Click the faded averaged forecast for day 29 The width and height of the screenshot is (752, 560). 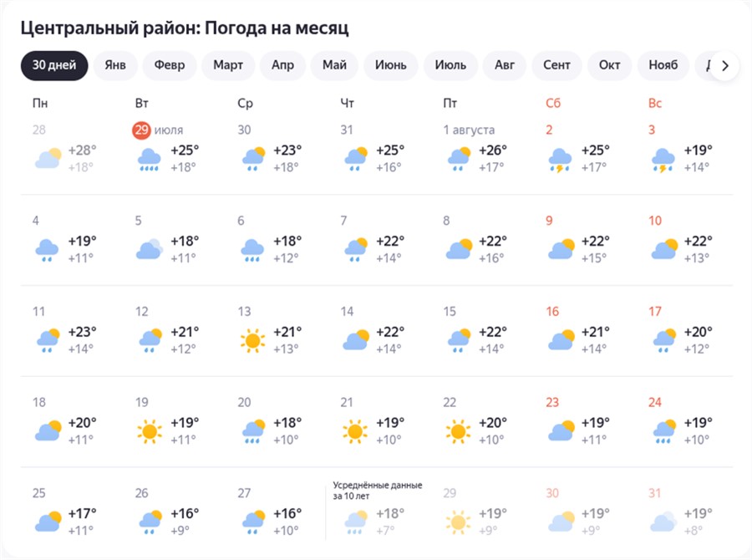coord(475,513)
